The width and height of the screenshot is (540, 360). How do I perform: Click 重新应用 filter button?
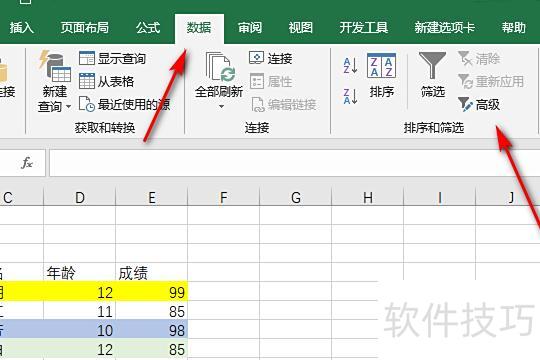tap(491, 82)
